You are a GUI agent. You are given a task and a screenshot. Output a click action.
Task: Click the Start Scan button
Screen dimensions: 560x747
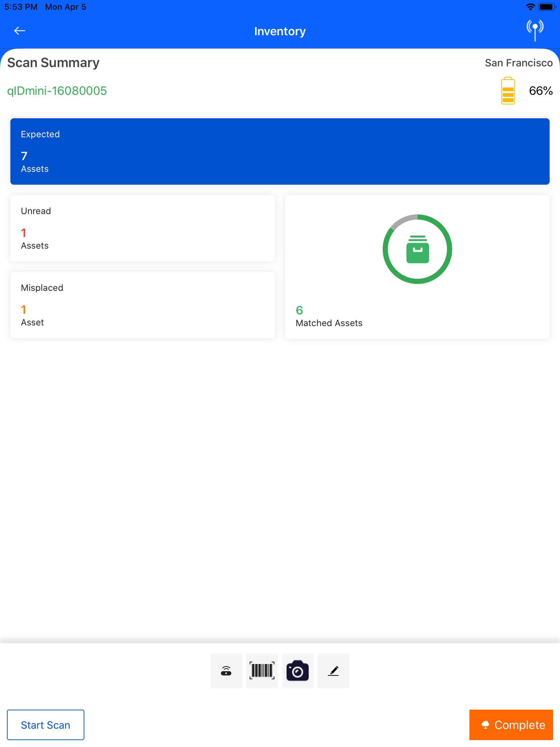[46, 725]
